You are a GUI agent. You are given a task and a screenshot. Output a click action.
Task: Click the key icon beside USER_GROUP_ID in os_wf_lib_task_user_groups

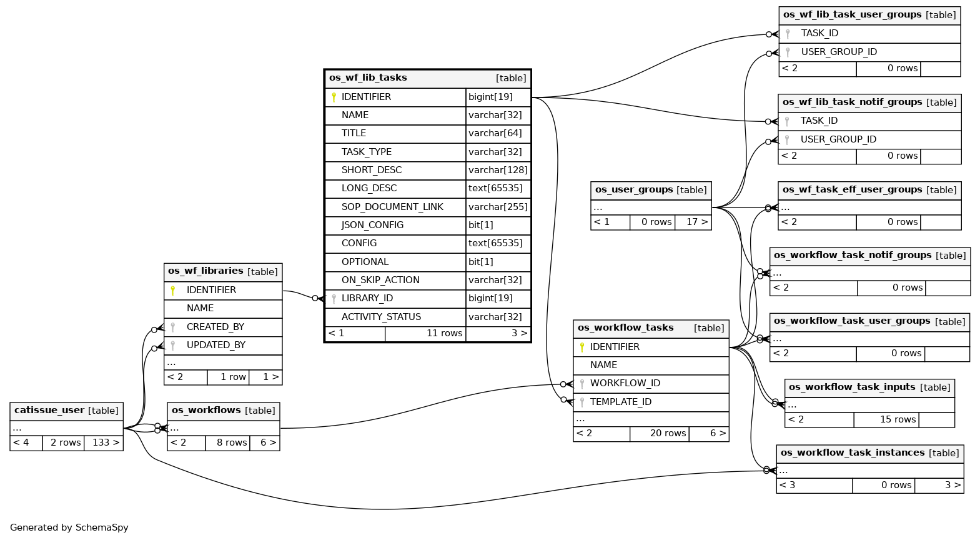[x=788, y=52]
